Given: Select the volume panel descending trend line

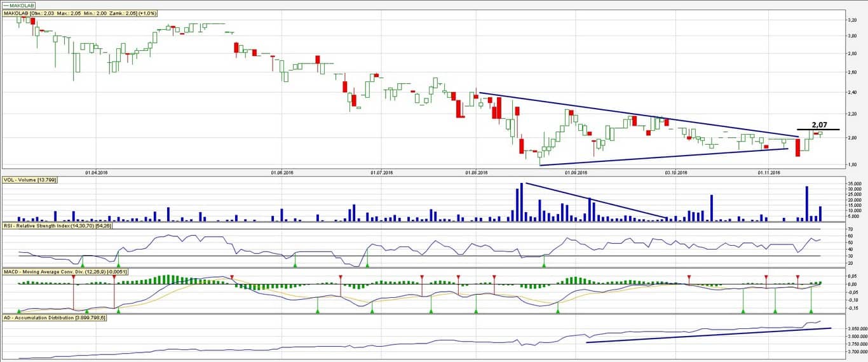Looking at the screenshot, I should coord(597,201).
